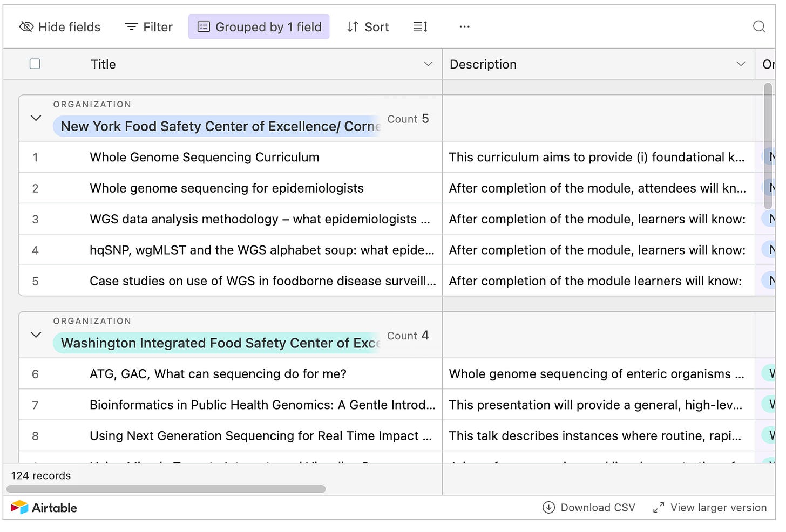Tick the select-all checkbox beside Title
Viewport: 786px width, 532px height.
pyautogui.click(x=35, y=64)
